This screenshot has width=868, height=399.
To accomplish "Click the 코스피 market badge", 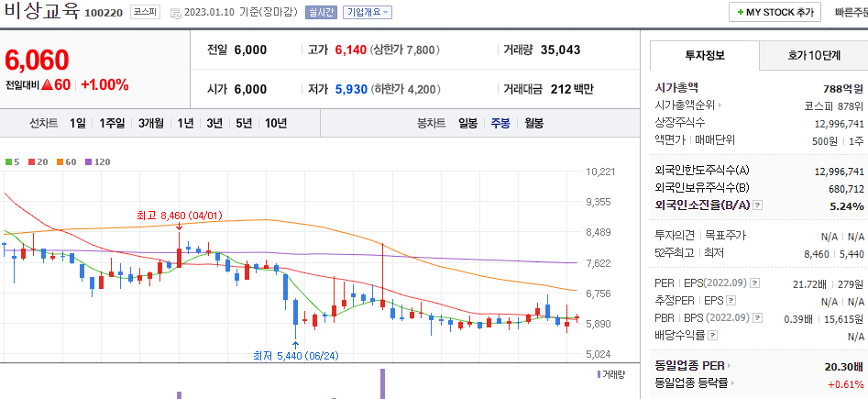I will click(145, 12).
